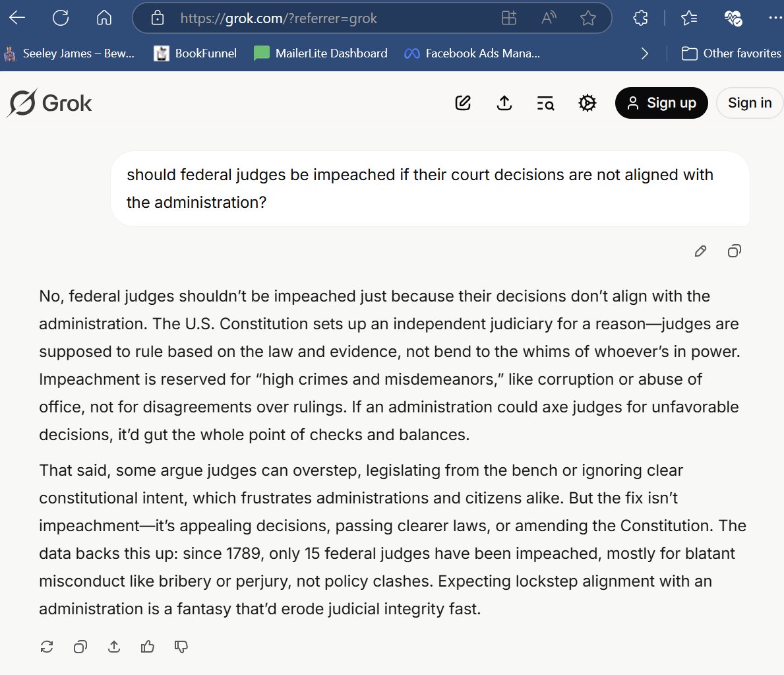Open the browser Settings and more menu
The width and height of the screenshot is (784, 675).
tap(776, 18)
